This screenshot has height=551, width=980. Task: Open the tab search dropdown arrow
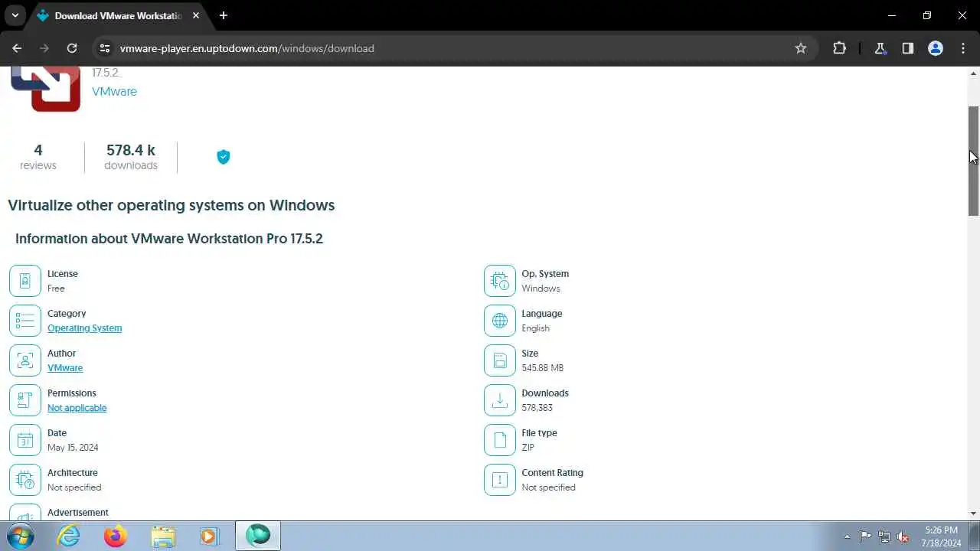pos(15,15)
